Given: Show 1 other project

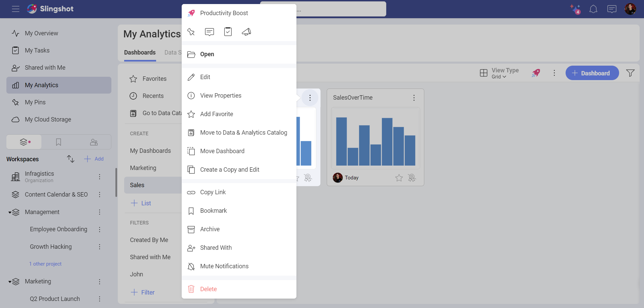Looking at the screenshot, I should click(45, 264).
